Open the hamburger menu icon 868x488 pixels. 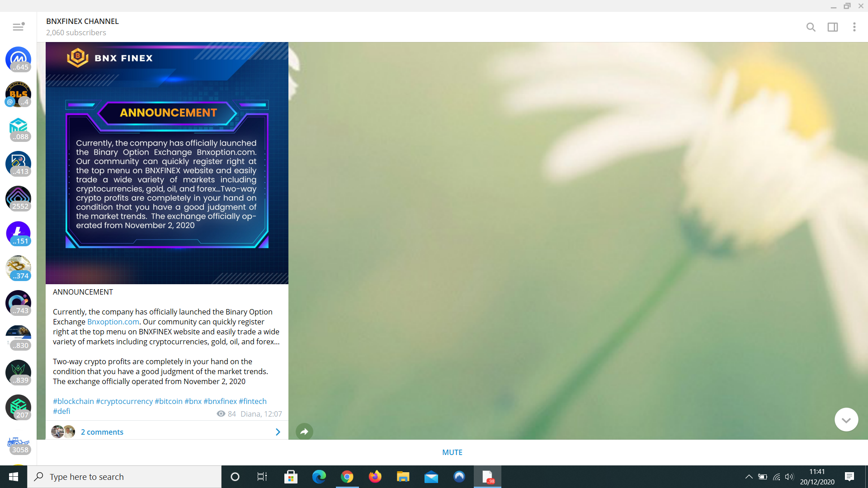18,27
